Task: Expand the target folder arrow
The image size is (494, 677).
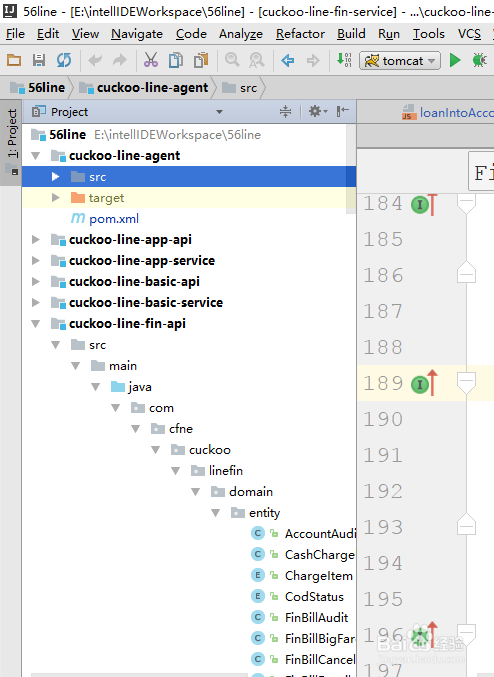Action: click(x=56, y=198)
